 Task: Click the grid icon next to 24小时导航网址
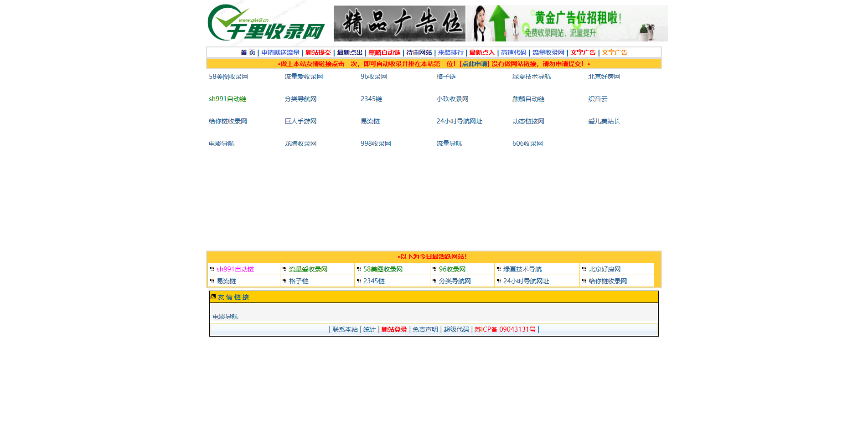point(498,281)
